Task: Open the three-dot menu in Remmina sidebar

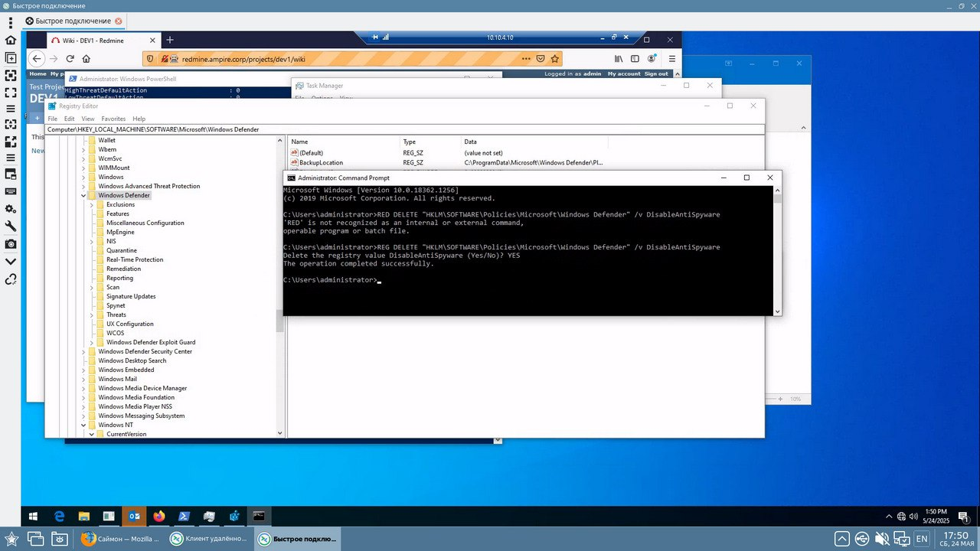Action: 11,22
